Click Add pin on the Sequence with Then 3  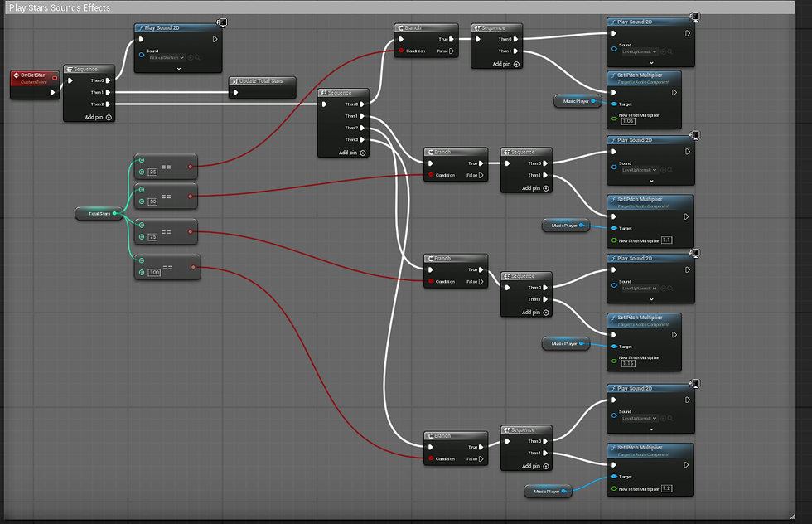pos(352,153)
